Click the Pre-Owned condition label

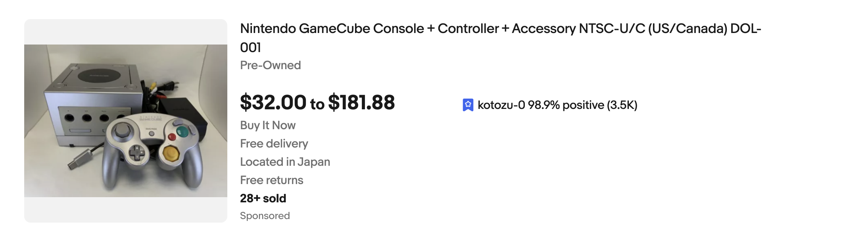point(270,65)
